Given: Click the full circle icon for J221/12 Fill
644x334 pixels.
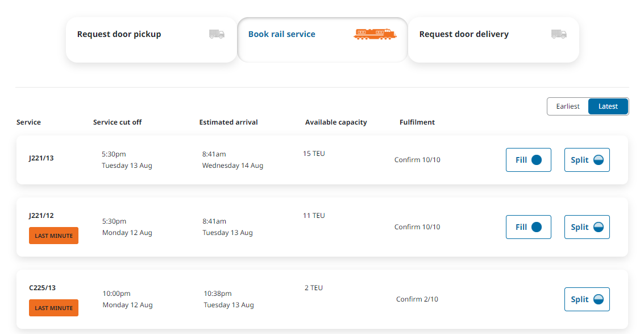Looking at the screenshot, I should pos(537,227).
